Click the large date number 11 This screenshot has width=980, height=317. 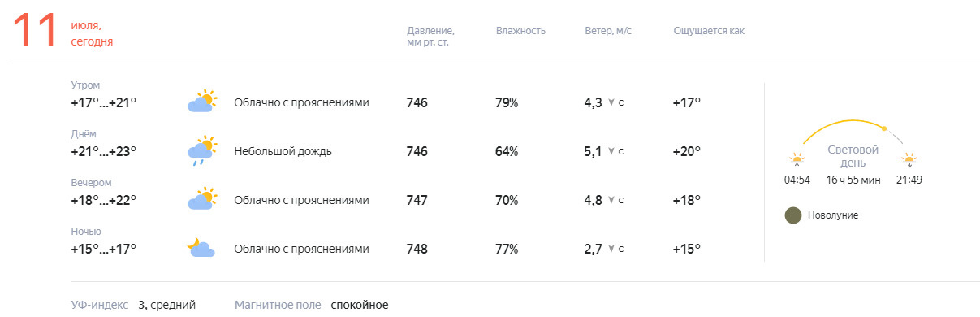pyautogui.click(x=34, y=31)
